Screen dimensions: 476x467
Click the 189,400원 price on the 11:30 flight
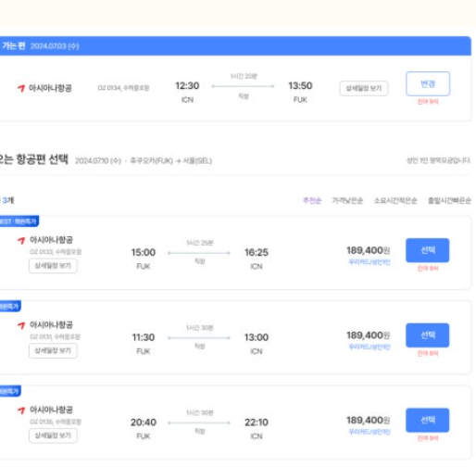point(368,335)
